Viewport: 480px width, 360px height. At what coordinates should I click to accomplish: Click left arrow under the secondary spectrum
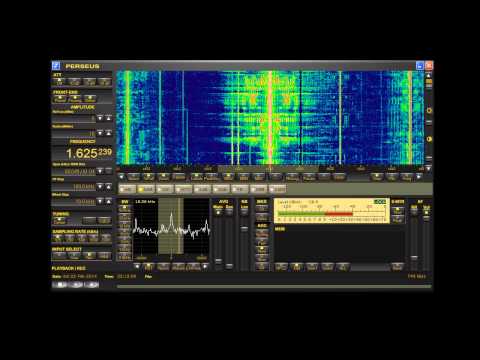tap(137, 266)
